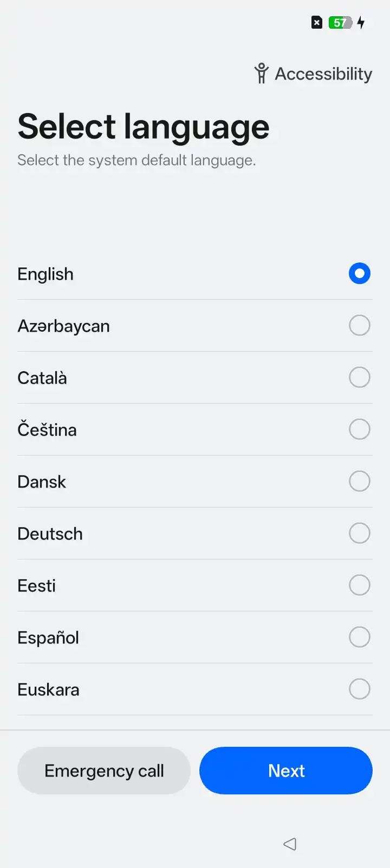Tap the battery level indicator icon
The height and width of the screenshot is (868, 390).
(341, 23)
